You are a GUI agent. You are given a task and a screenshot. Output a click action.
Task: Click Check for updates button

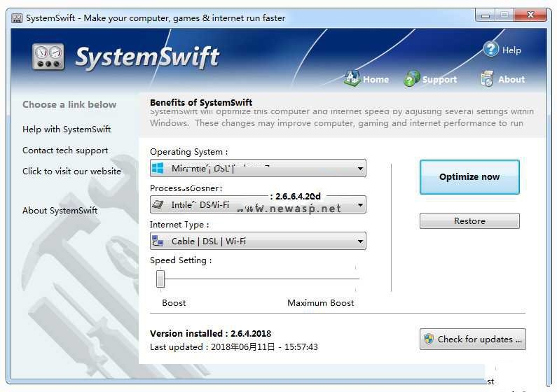472,339
